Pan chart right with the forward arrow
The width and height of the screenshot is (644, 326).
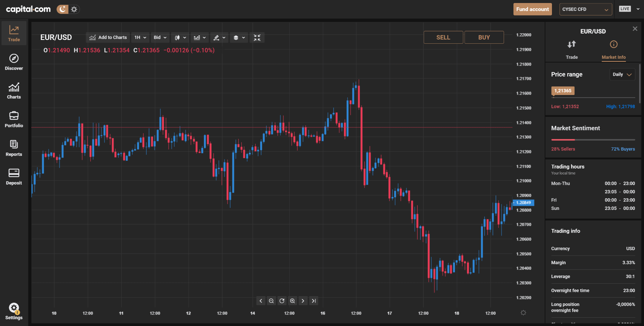pyautogui.click(x=303, y=301)
